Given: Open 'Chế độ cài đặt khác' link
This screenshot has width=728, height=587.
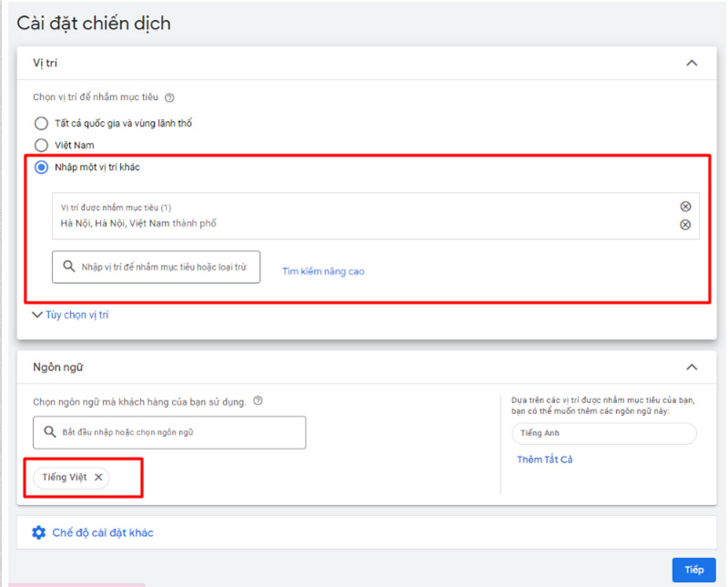Looking at the screenshot, I should click(x=103, y=532).
